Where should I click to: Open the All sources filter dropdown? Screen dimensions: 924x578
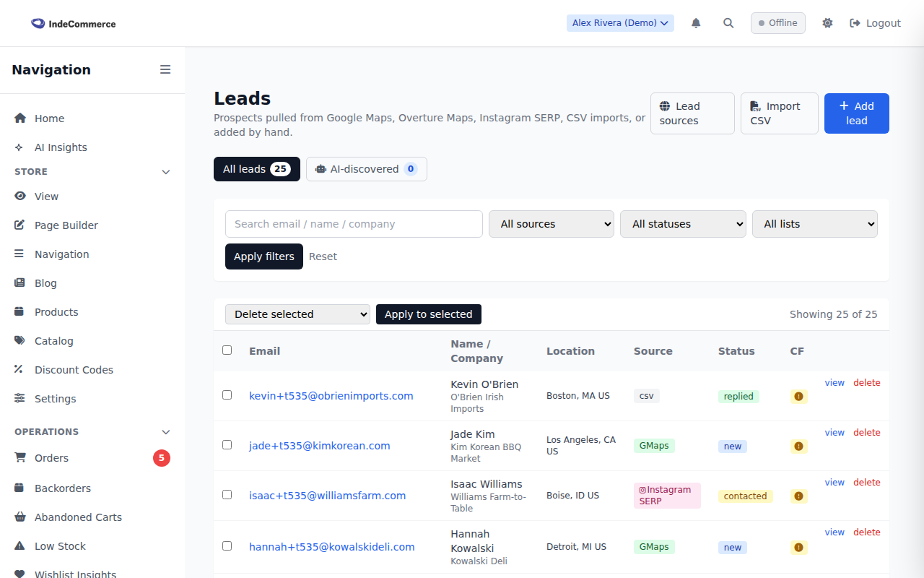point(552,224)
